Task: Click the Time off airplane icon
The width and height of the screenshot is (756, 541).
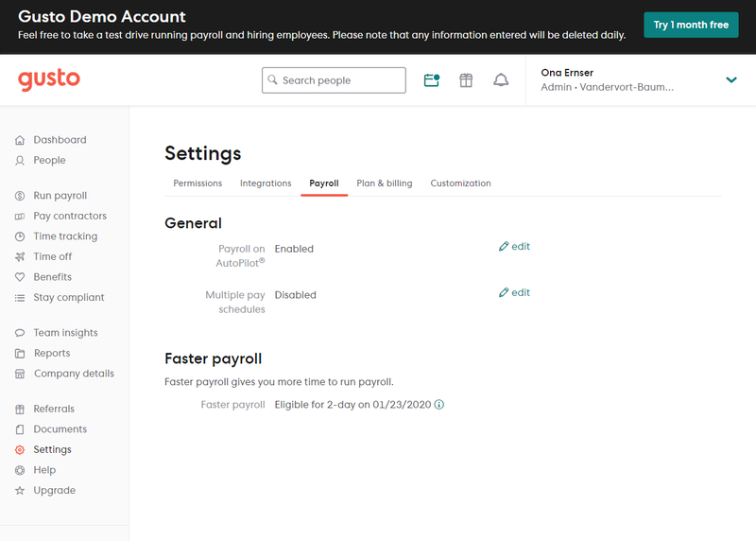Action: pyautogui.click(x=20, y=256)
